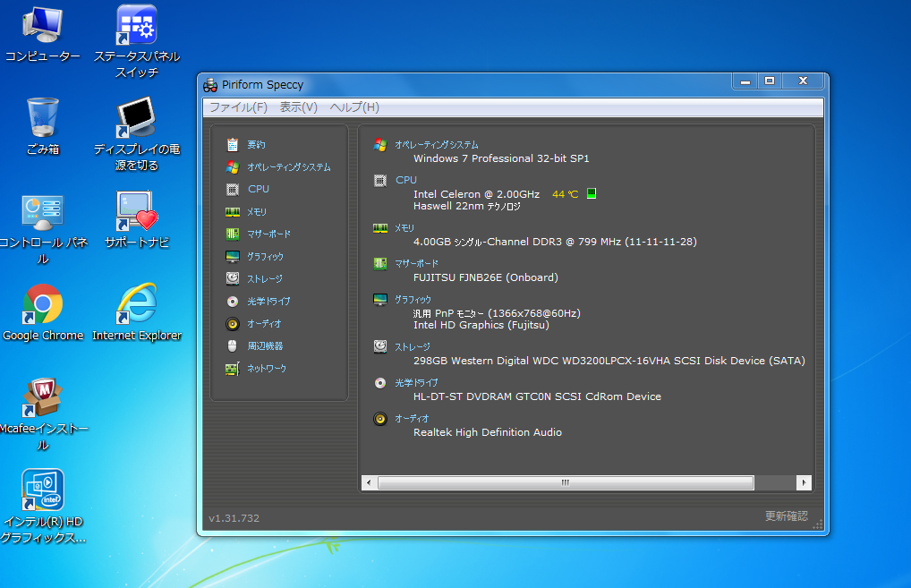Viewport: 911px width, 588px height.
Task: Select the ごみ箱 recycle bin desktop icon
Action: (x=43, y=118)
